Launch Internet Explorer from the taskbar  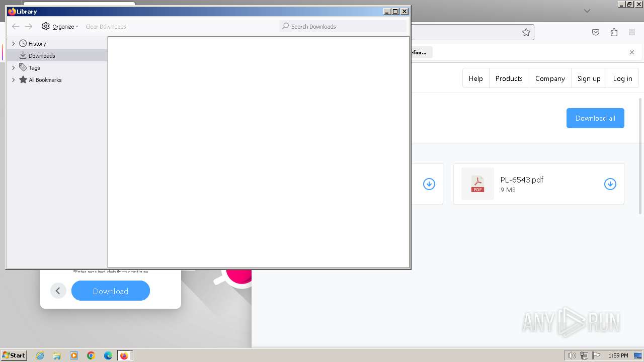tap(40, 355)
